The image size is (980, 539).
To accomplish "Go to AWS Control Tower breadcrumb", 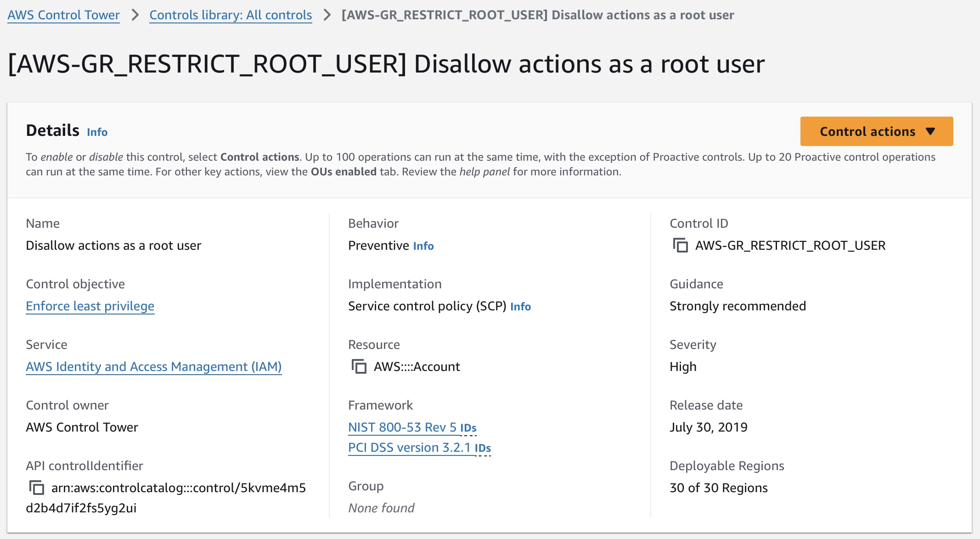I will (63, 15).
